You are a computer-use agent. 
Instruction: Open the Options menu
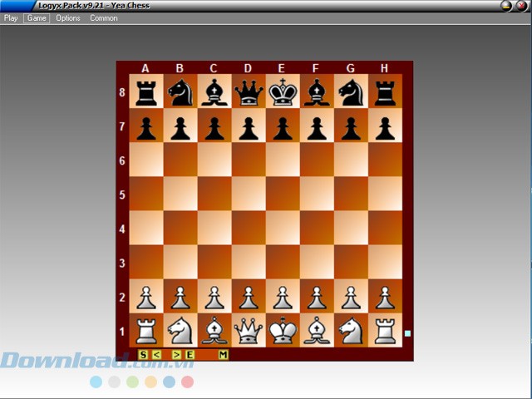click(x=68, y=17)
